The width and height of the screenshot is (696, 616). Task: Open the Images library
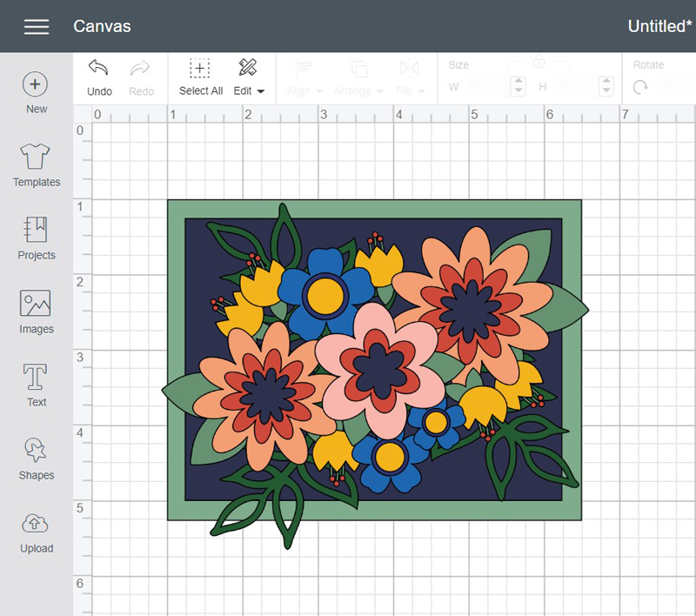[x=36, y=304]
